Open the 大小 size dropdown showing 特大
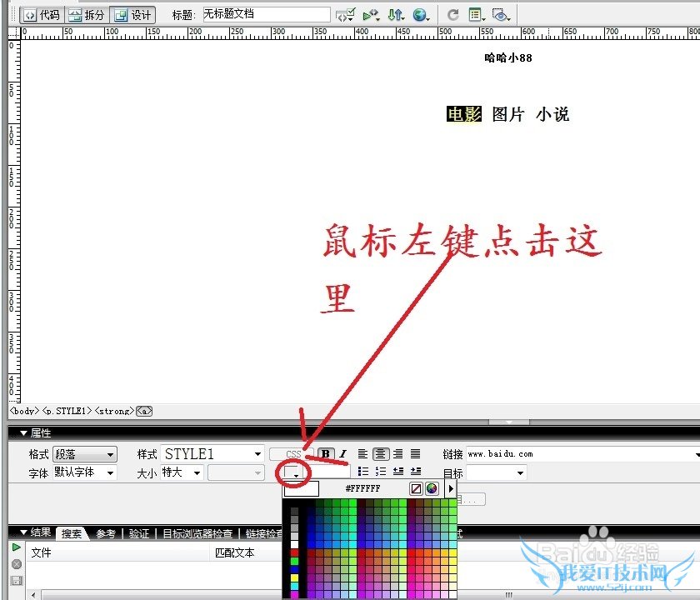 (182, 472)
